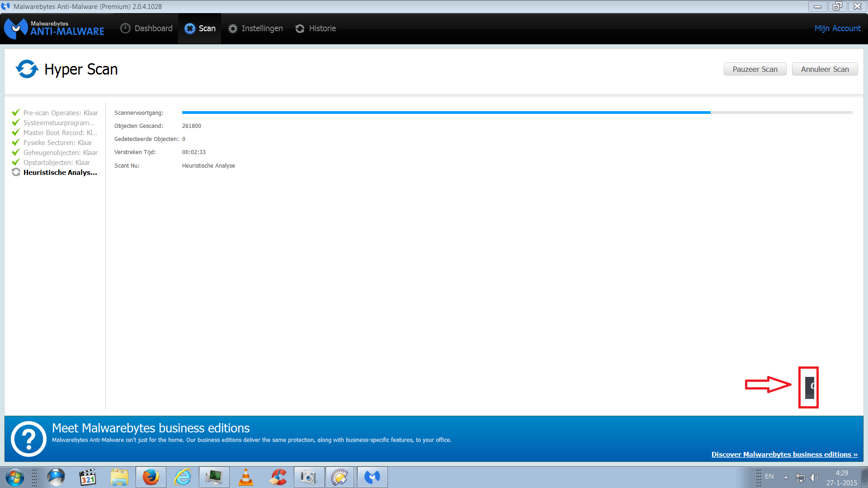
Task: Click the Meet Malwarebytes business editions heading
Action: (x=151, y=428)
